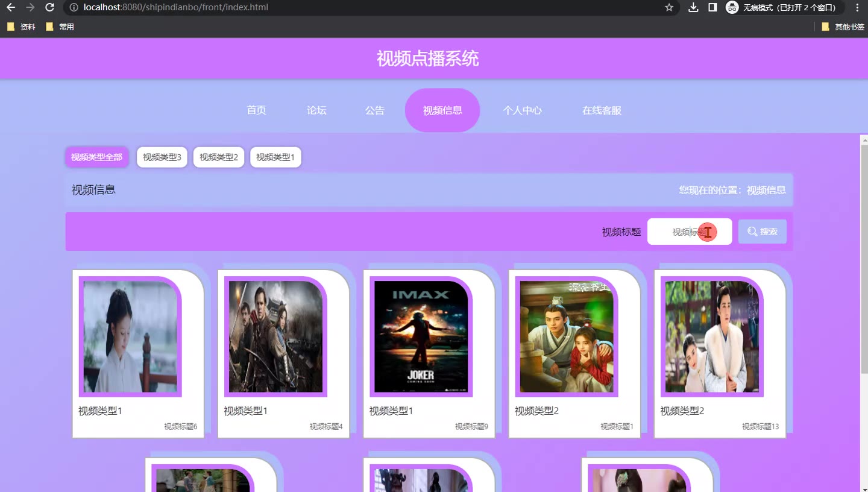Screen dimensions: 868x492
Task: Toggle the browser side panel icon
Action: tap(712, 7)
